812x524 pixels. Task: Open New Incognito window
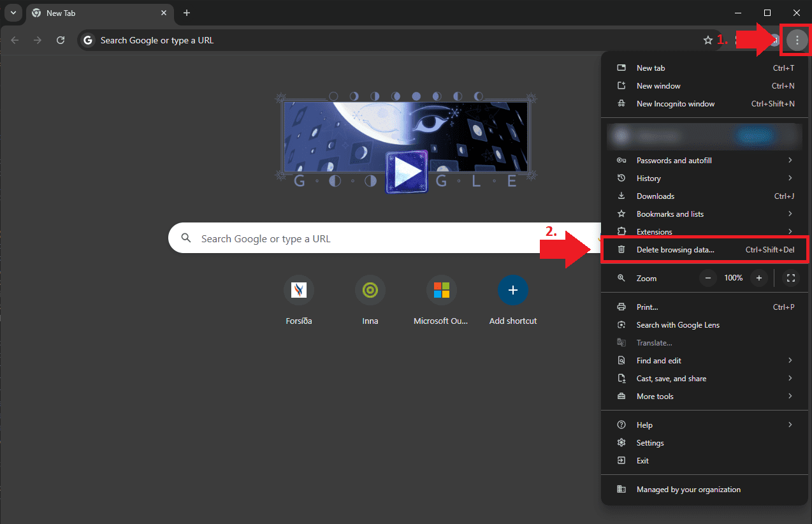point(676,104)
